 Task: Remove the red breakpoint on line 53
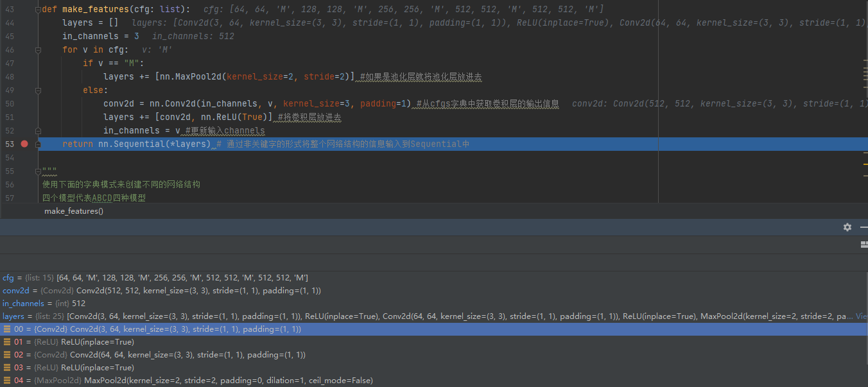24,144
